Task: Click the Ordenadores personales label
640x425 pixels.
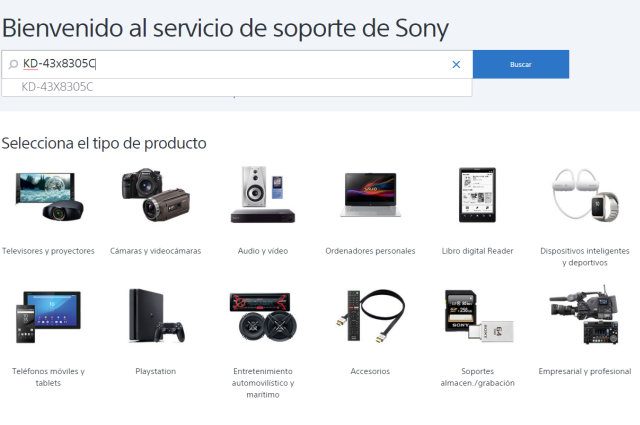Action: 370,251
